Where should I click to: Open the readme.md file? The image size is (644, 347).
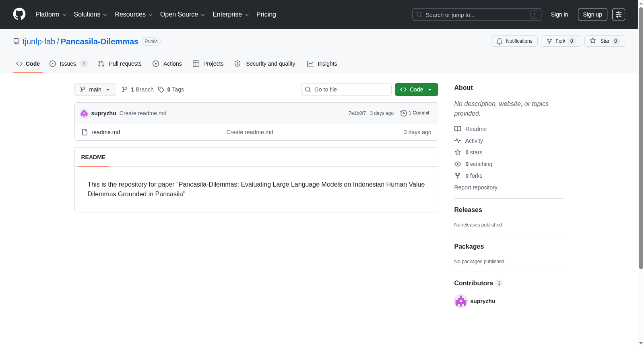point(106,132)
